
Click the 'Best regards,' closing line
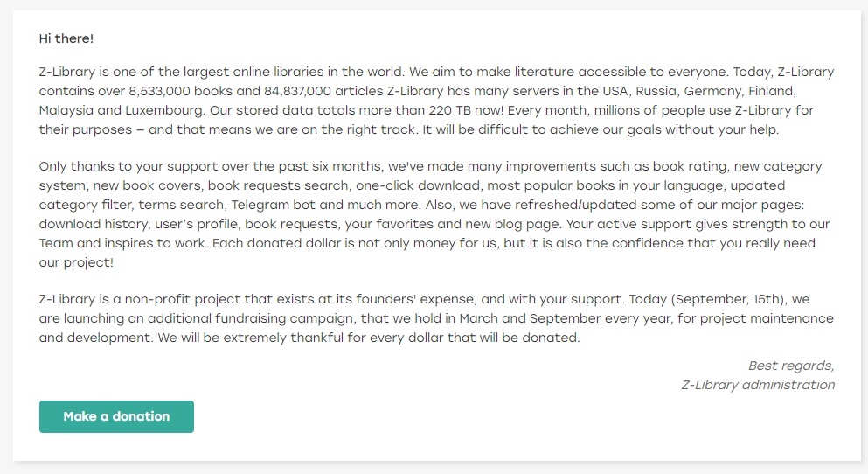click(791, 366)
